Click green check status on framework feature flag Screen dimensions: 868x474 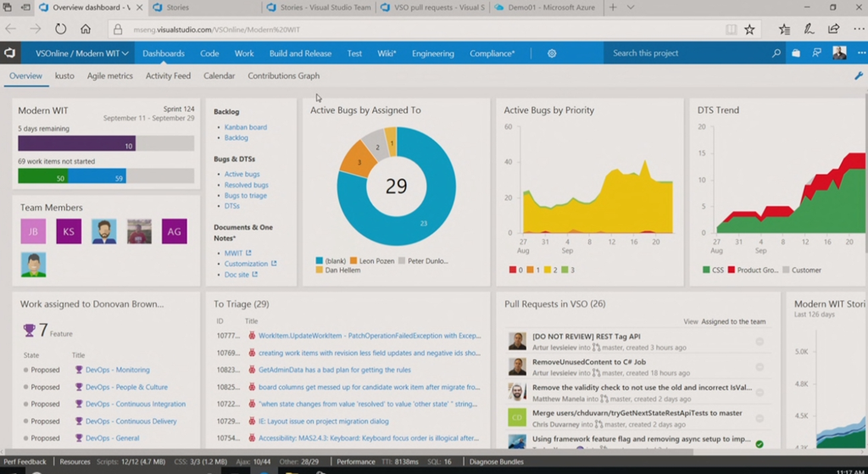759,444
